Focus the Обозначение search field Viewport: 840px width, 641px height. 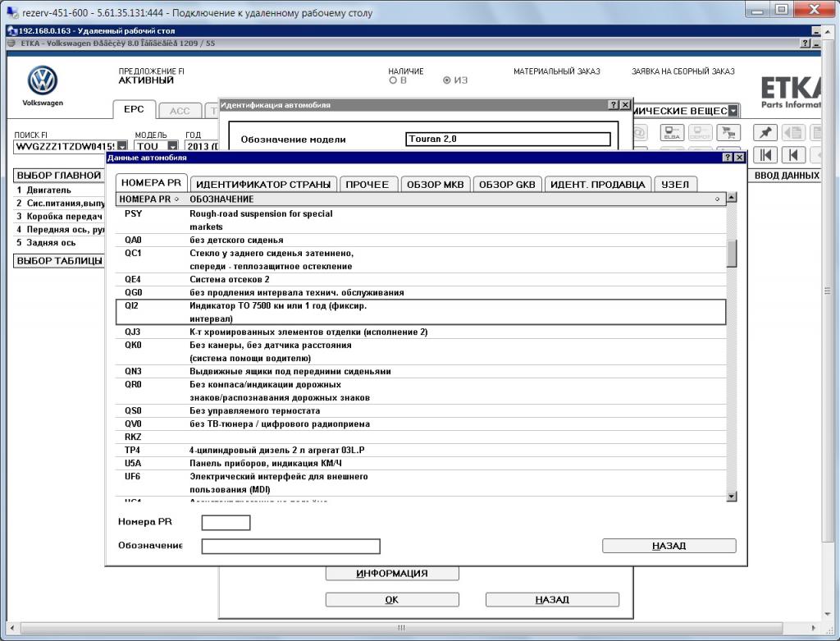tap(291, 546)
